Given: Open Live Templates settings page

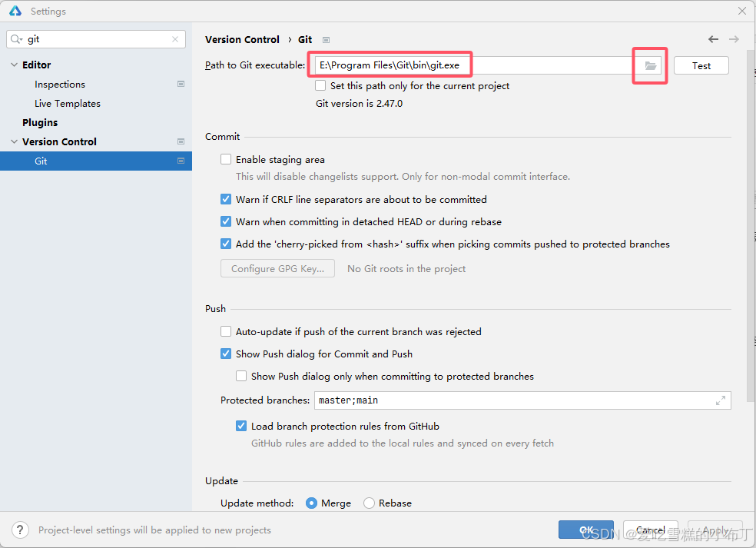Looking at the screenshot, I should click(x=68, y=104).
